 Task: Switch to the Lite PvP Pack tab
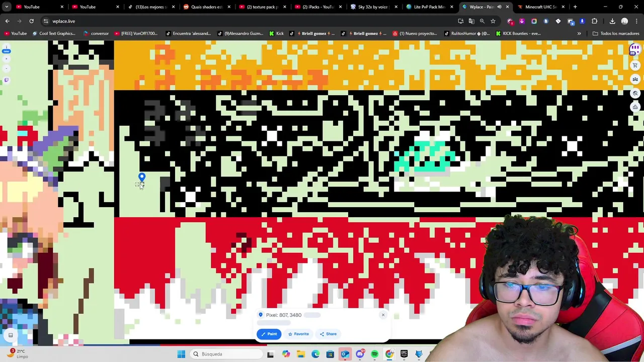(429, 7)
